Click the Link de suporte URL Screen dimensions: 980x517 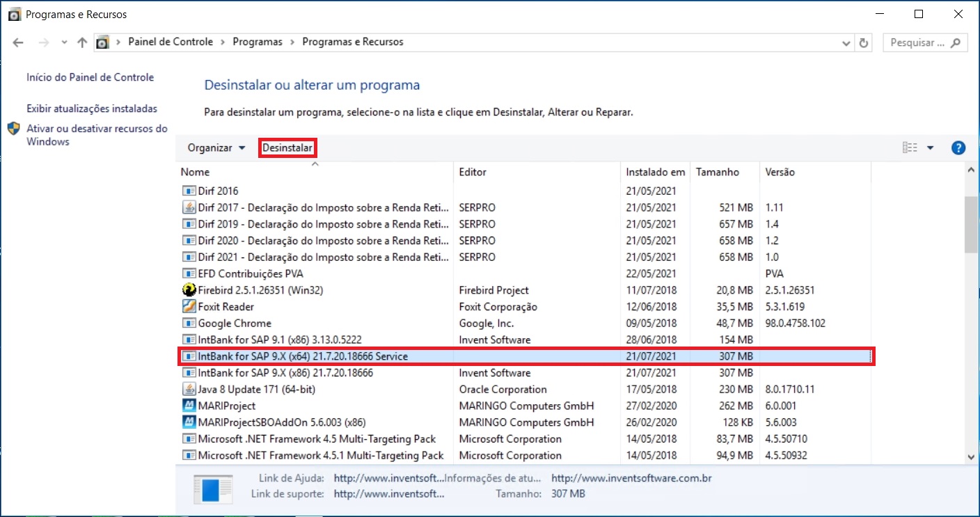pos(389,494)
